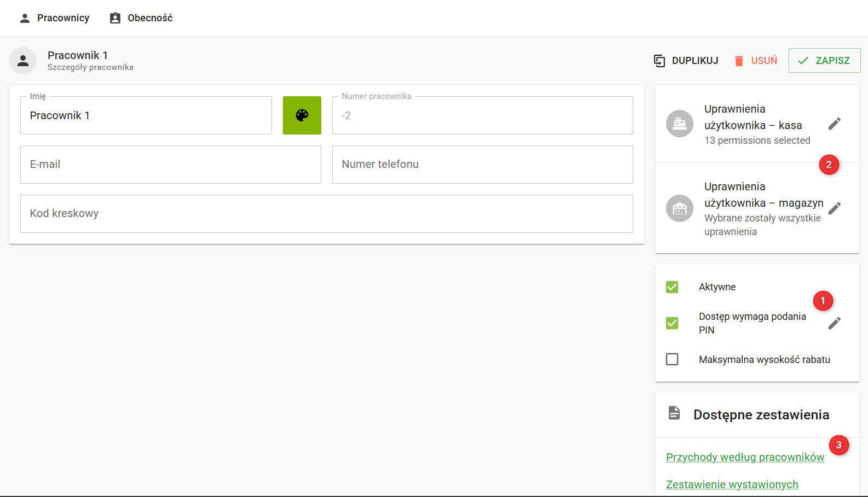
Task: Uncheck the Aktywne checkbox
Action: (x=672, y=287)
